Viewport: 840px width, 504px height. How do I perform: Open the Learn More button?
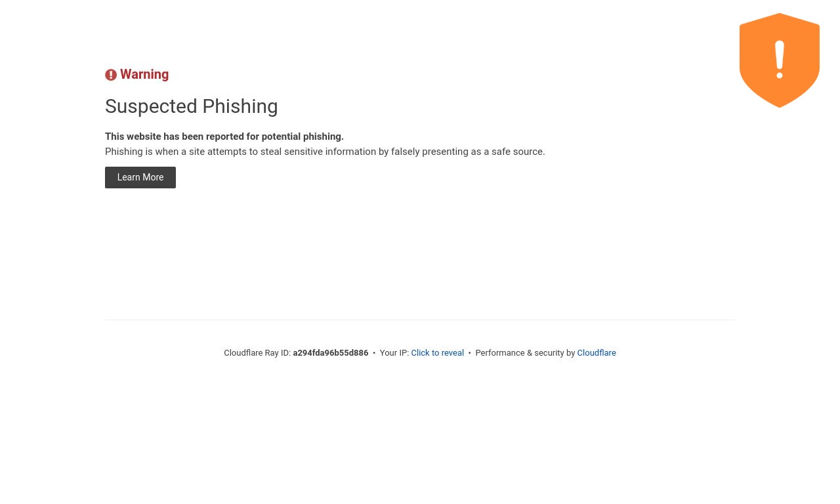(140, 177)
